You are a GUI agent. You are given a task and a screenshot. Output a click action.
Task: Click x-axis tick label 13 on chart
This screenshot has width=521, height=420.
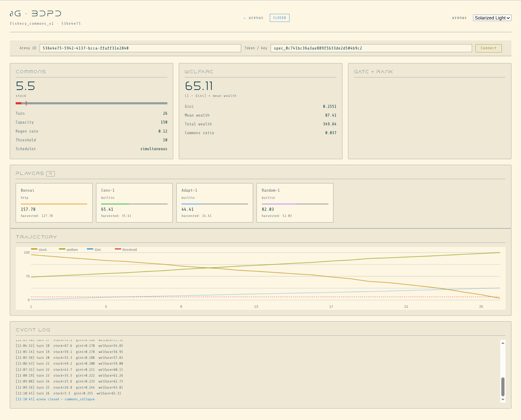[x=256, y=307]
